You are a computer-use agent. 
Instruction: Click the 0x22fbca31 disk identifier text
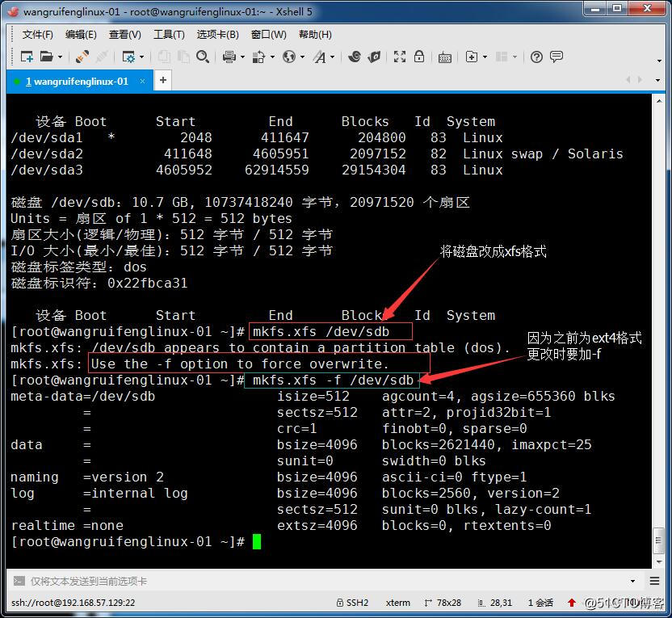[147, 284]
